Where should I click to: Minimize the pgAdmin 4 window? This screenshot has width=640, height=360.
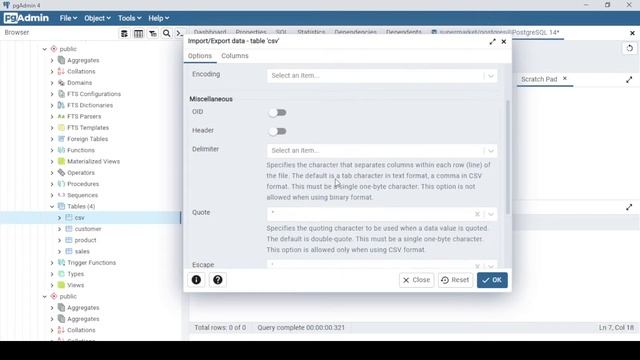(x=587, y=5)
